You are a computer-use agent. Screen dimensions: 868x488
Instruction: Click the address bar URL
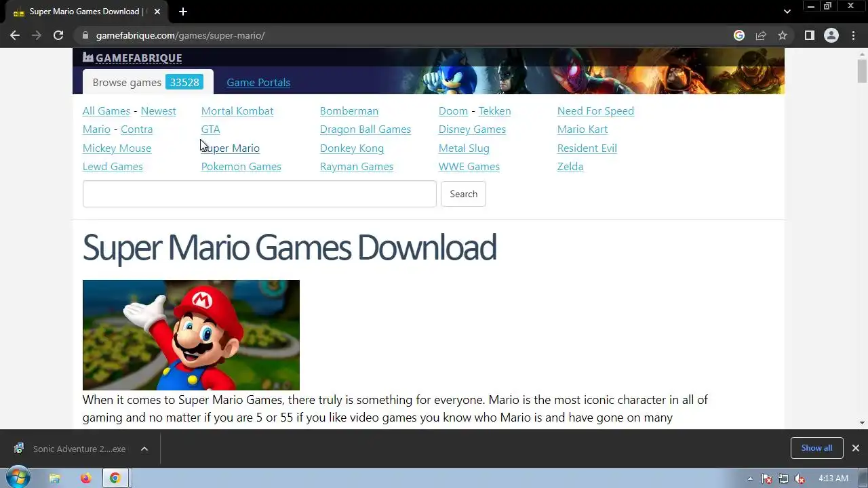point(180,35)
